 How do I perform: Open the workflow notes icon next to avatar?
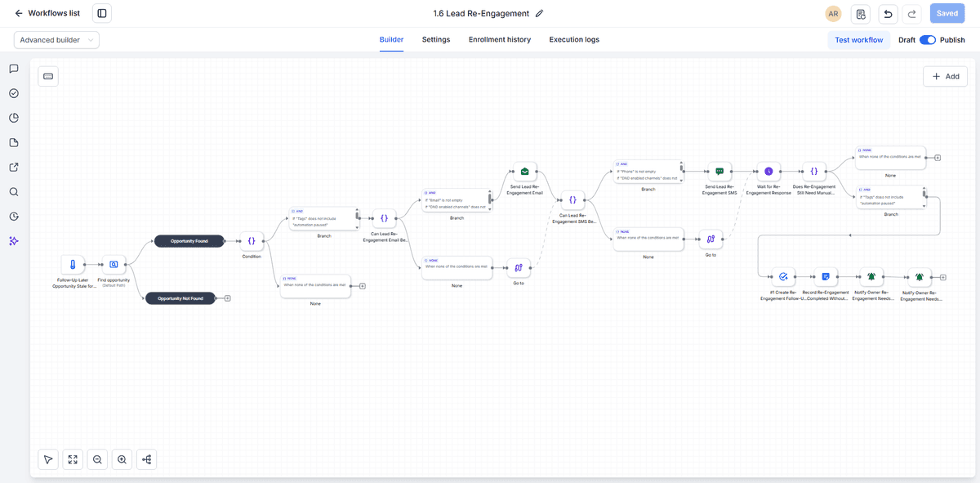861,13
